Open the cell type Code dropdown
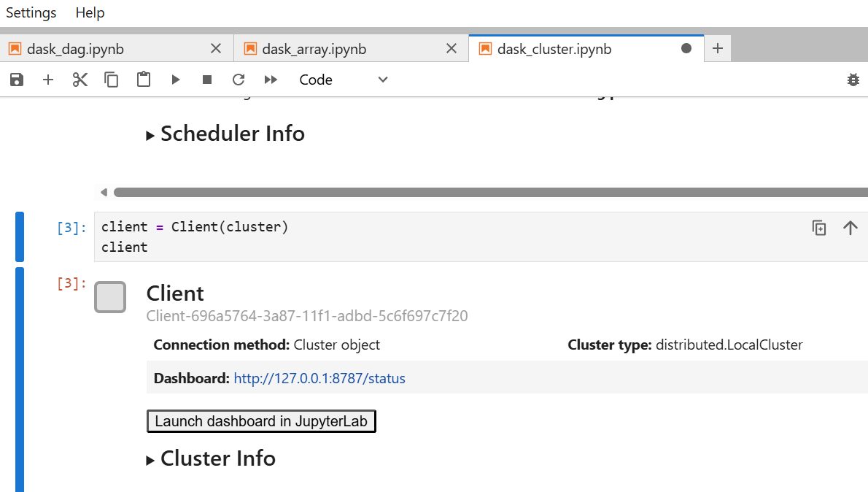The width and height of the screenshot is (868, 492). 344,80
